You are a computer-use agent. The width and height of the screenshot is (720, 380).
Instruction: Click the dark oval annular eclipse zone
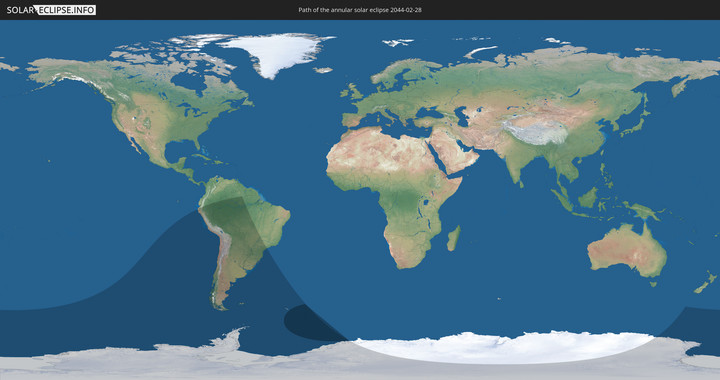click(312, 323)
